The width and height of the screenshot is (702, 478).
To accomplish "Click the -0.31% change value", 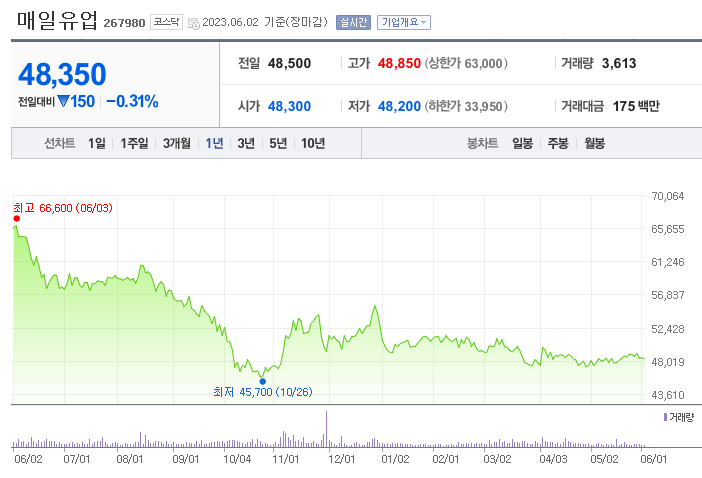I will pyautogui.click(x=132, y=102).
